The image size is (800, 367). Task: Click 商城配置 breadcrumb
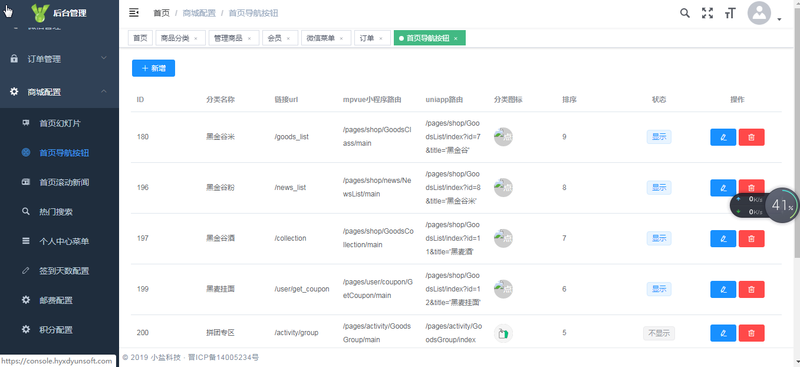[x=199, y=13]
